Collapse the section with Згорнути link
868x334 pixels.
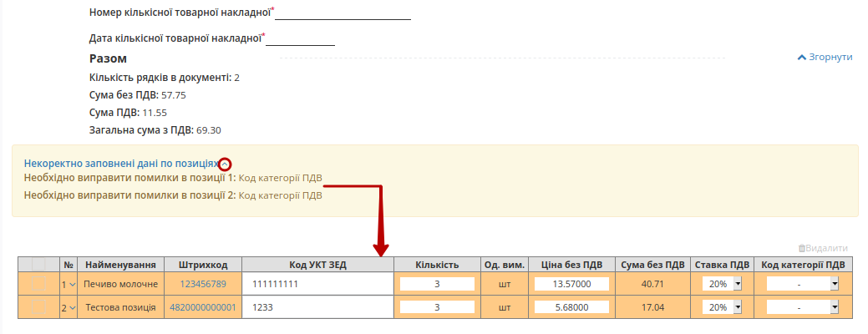point(825,57)
